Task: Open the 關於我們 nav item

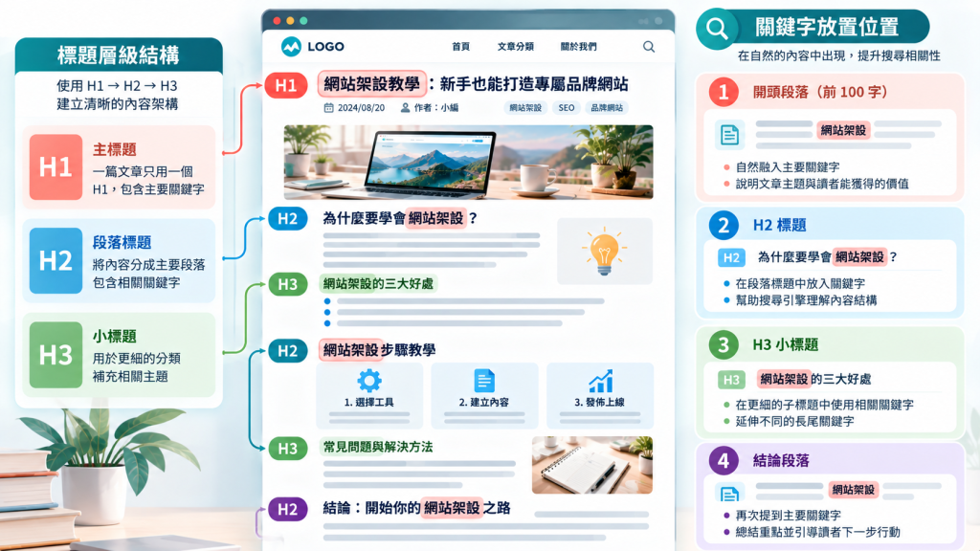Action: pos(578,46)
